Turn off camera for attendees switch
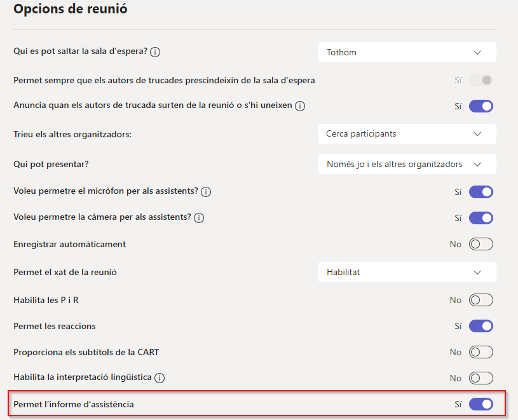Image resolution: width=518 pixels, height=420 pixels. 481,218
